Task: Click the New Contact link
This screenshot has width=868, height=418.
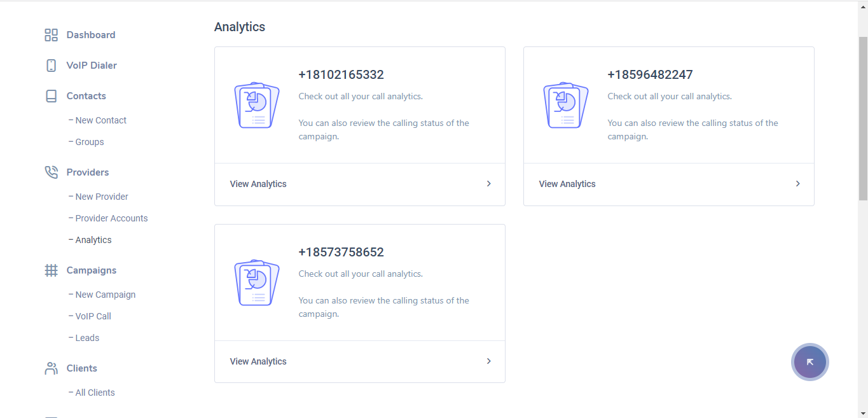Action: (x=100, y=120)
